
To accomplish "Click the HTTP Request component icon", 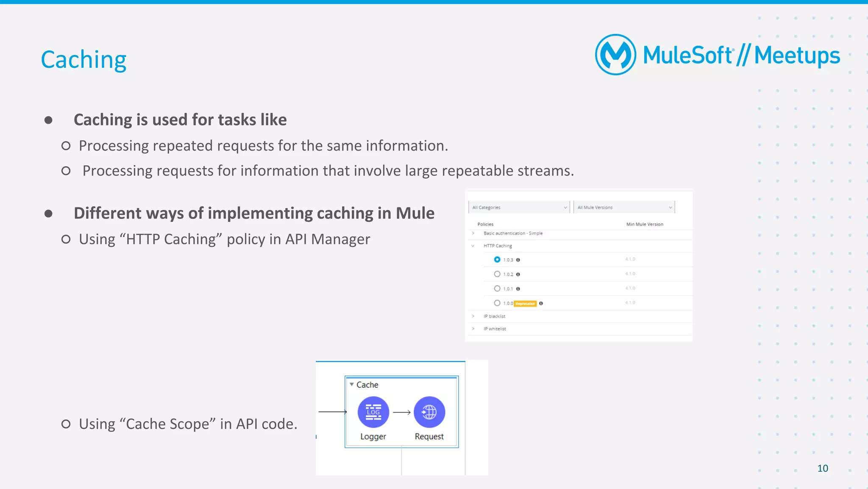I will click(429, 412).
